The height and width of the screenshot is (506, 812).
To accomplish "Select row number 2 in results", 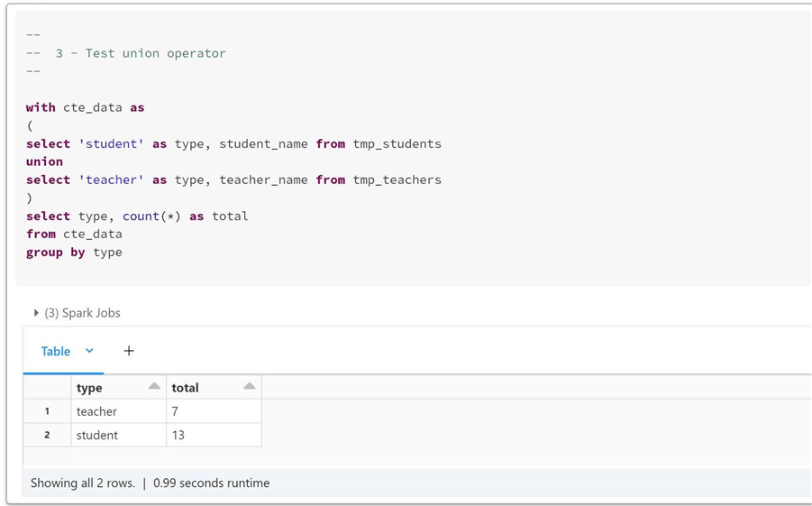I will 47,435.
